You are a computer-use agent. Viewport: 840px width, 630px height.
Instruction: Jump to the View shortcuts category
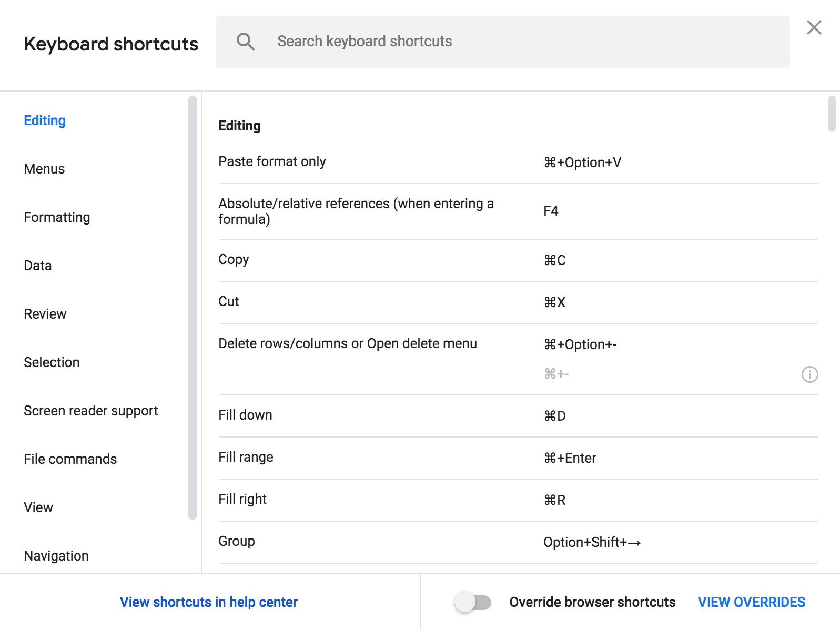(x=38, y=507)
